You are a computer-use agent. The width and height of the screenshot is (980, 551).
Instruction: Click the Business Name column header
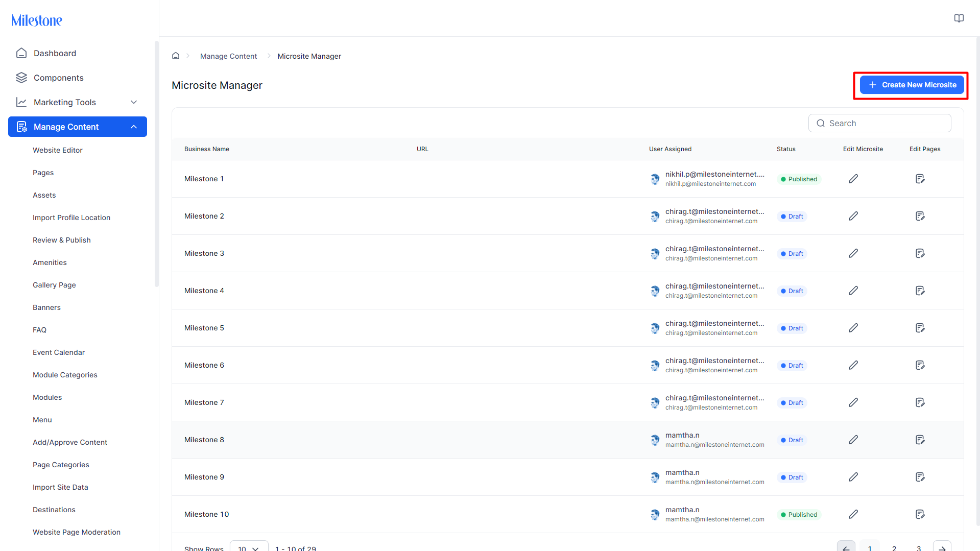coord(207,149)
